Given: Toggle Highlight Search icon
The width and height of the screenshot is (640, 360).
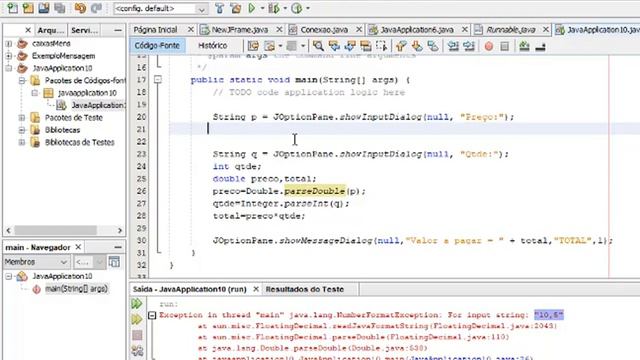Looking at the screenshot, I should (366, 46).
